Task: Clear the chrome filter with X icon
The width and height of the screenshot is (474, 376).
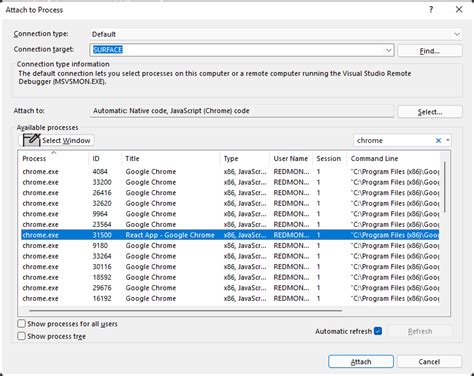Action: tap(438, 141)
